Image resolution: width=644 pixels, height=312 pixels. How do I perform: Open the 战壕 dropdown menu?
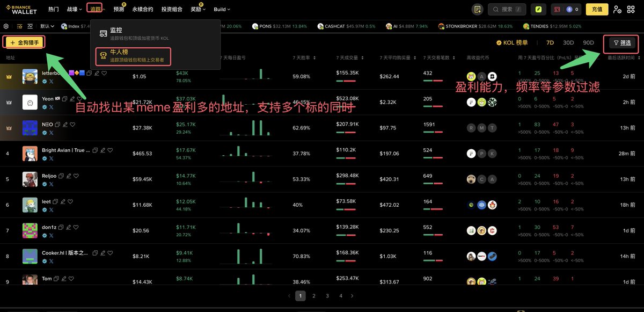(75, 9)
